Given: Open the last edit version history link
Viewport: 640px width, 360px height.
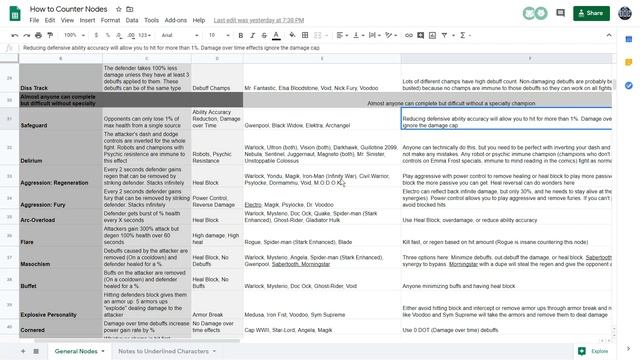Looking at the screenshot, I should point(259,20).
